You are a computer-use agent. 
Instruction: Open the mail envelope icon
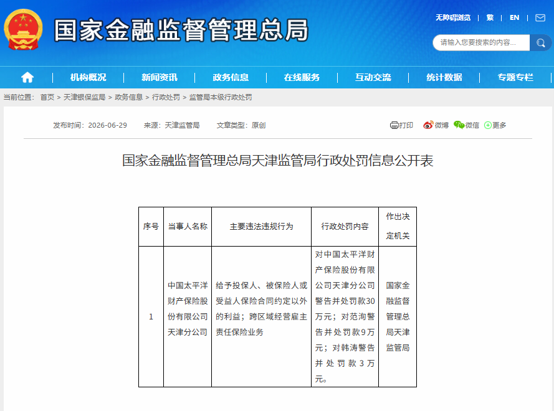pyautogui.click(x=540, y=18)
